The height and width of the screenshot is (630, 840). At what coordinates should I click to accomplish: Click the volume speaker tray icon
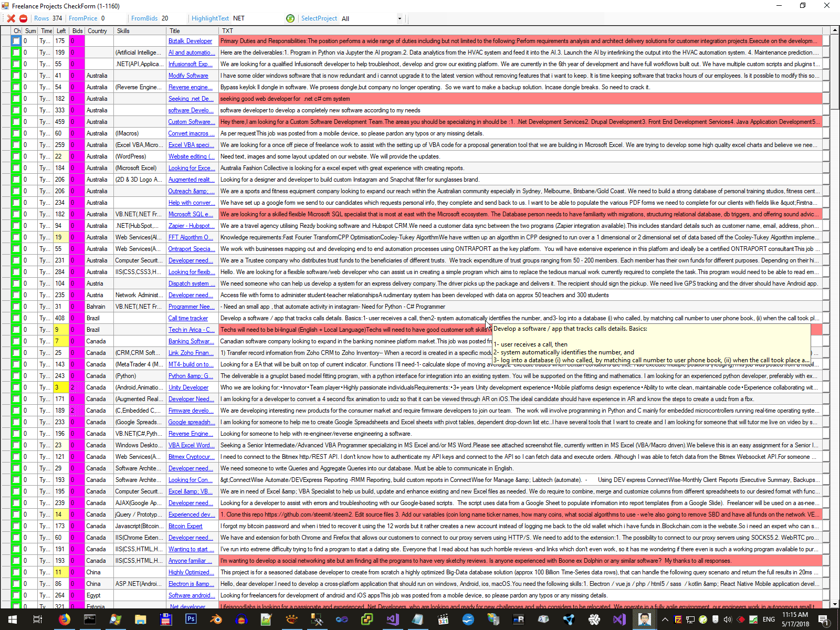coord(728,619)
